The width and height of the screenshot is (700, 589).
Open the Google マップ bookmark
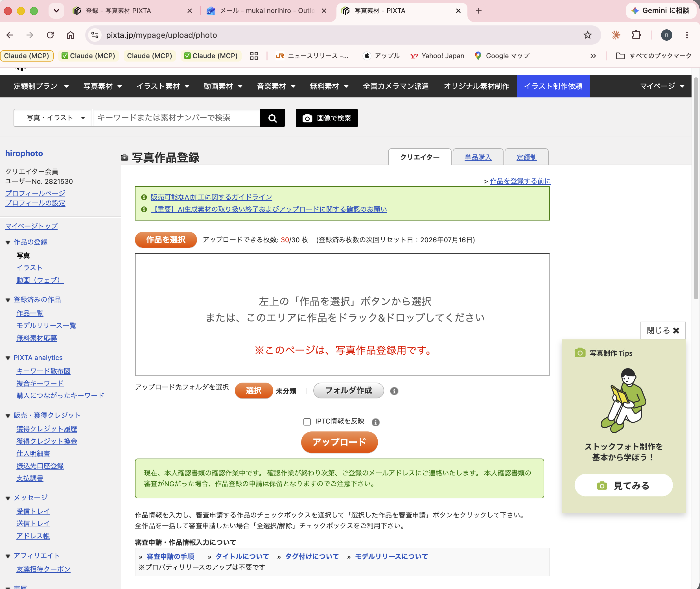(x=502, y=56)
